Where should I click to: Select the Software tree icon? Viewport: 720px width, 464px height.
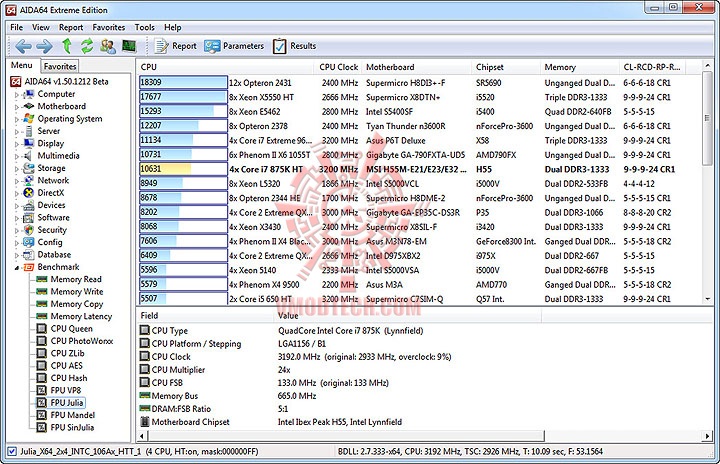click(29, 218)
